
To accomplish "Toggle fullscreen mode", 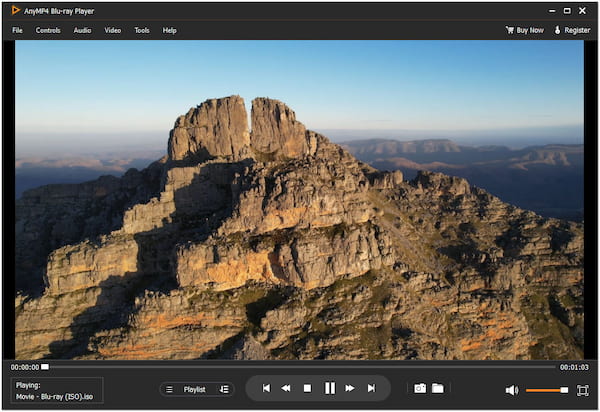I will (x=582, y=389).
